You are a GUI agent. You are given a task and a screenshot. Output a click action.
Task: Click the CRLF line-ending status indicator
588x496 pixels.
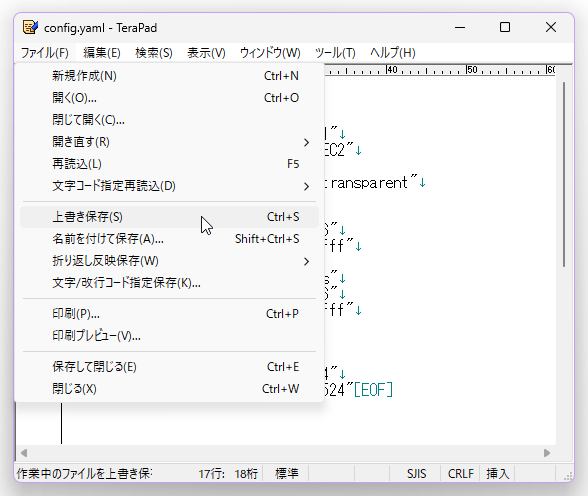pos(461,474)
